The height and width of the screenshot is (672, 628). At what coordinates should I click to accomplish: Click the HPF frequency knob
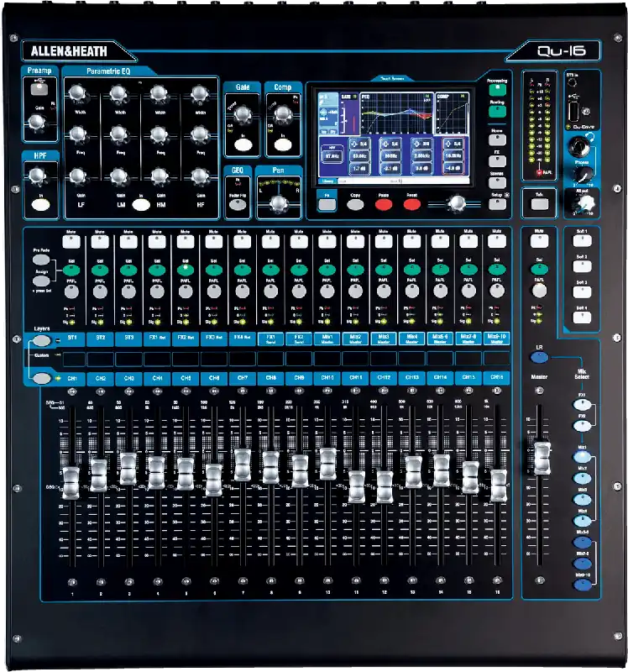coord(37,176)
